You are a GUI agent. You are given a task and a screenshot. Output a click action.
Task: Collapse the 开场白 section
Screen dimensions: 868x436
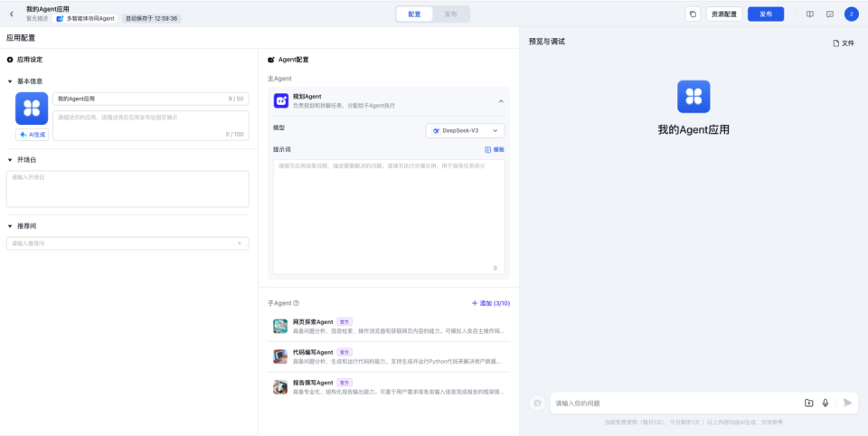10,160
